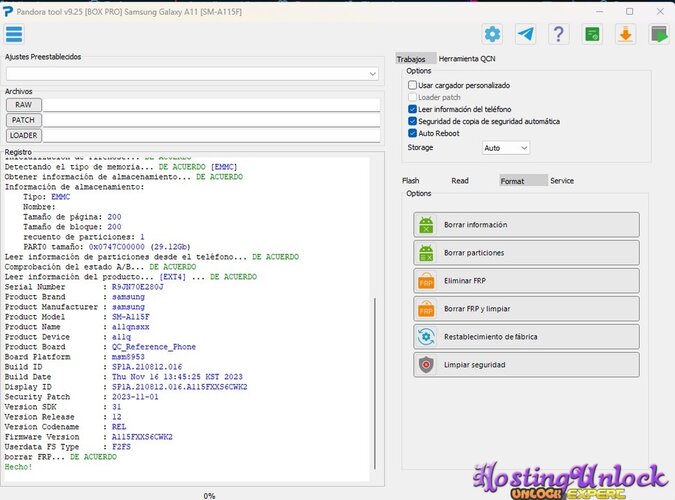This screenshot has width=675, height=500.
Task: Enable Usar cargador personalizado checkbox
Action: point(412,85)
